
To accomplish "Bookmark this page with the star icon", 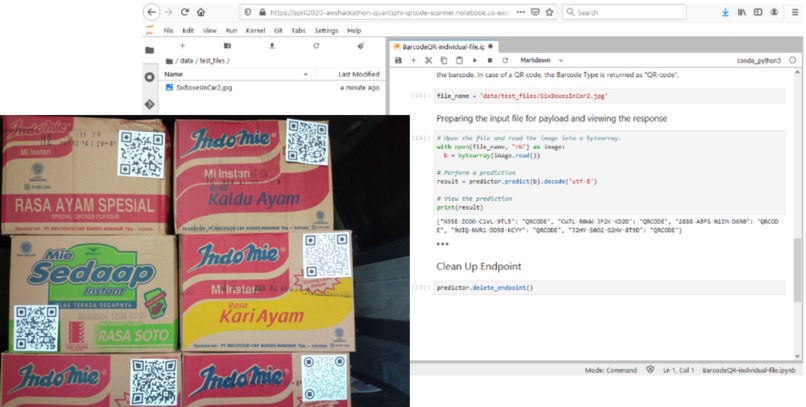I will pyautogui.click(x=549, y=12).
